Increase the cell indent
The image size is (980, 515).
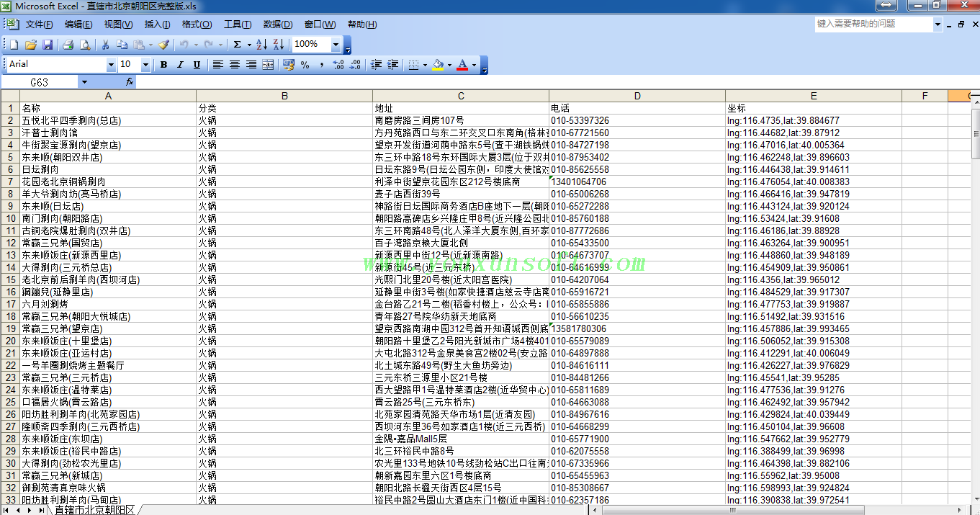pos(392,65)
